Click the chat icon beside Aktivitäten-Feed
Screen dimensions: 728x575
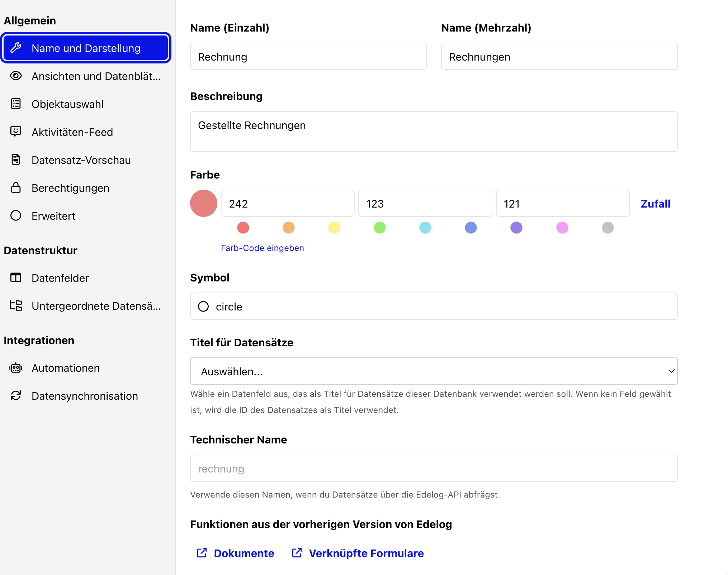(16, 132)
